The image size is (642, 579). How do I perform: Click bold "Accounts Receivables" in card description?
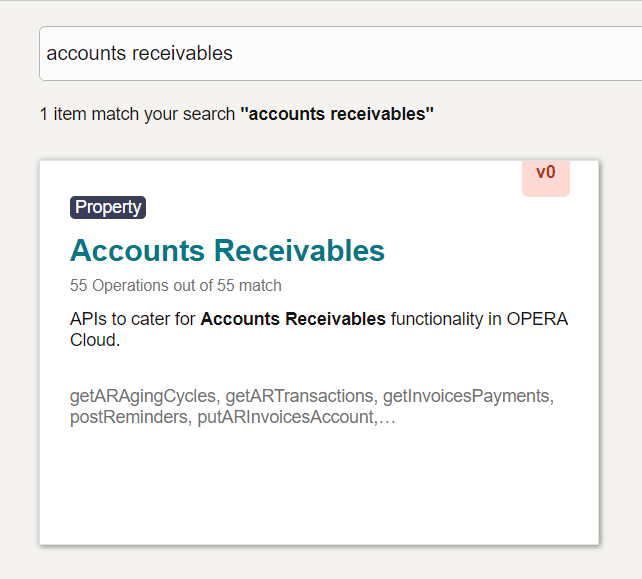coord(293,319)
